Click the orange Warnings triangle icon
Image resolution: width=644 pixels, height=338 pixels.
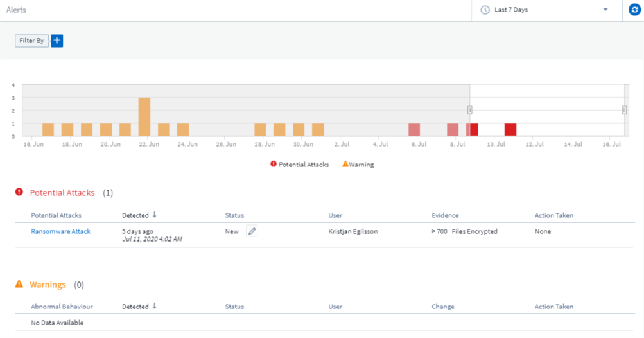pos(19,284)
